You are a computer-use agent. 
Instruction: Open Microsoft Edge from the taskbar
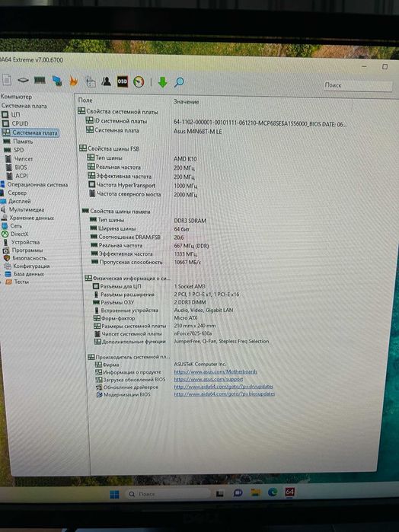pos(273,492)
